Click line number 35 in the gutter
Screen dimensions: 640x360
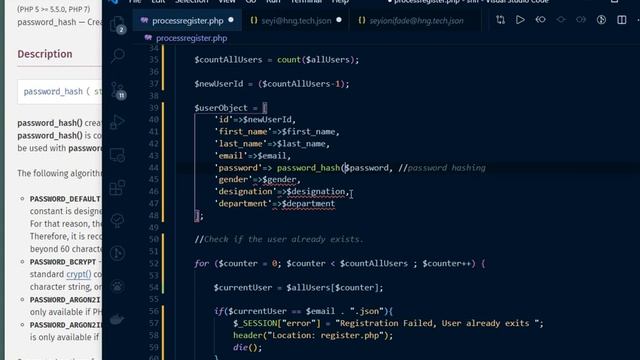[x=153, y=60]
